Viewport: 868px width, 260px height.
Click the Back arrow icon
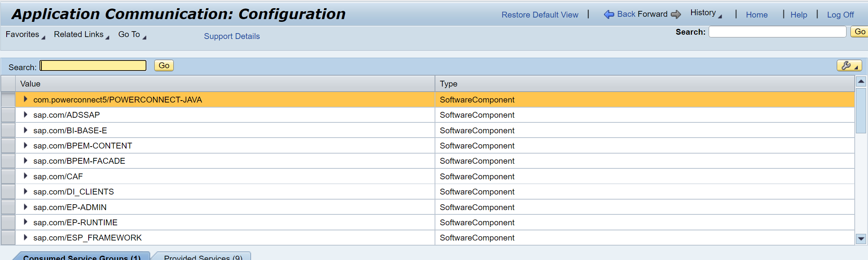(x=609, y=14)
